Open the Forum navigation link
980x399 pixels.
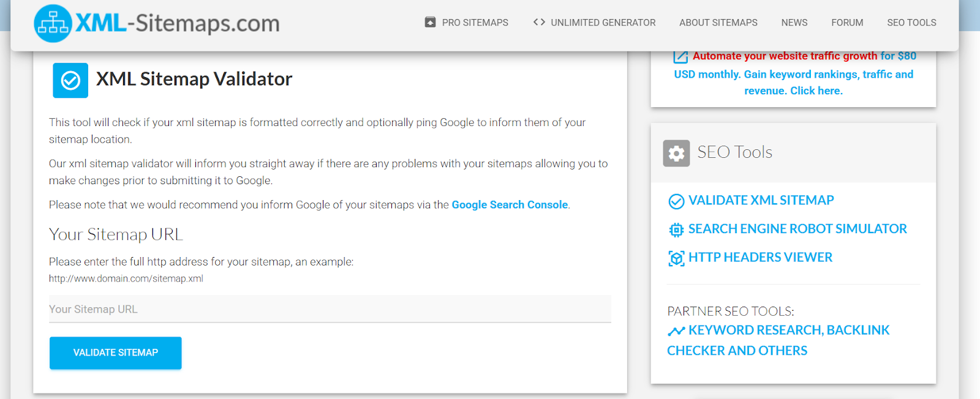click(x=847, y=23)
